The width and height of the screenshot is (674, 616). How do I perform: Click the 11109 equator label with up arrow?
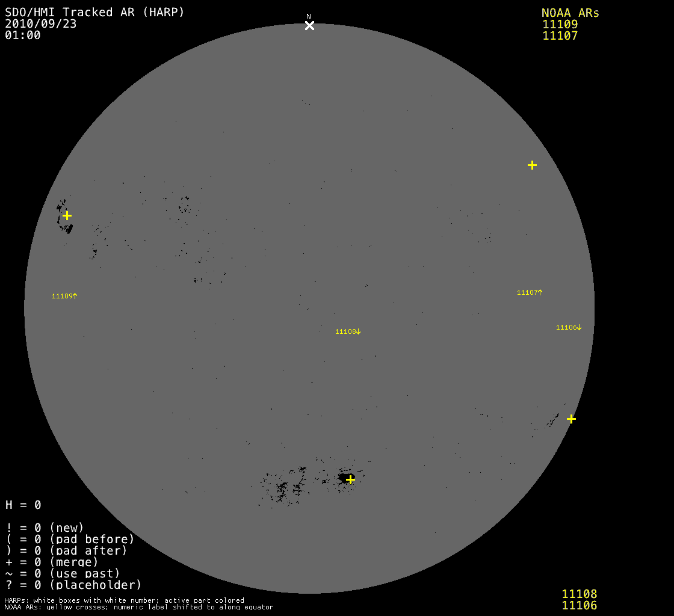click(64, 296)
